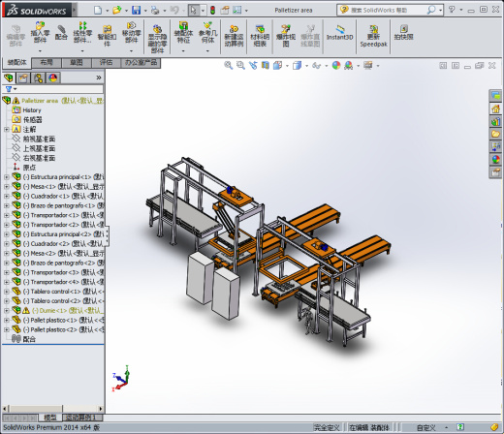Open the ConfigurationManager tab icon
504x434 pixels.
(x=38, y=77)
